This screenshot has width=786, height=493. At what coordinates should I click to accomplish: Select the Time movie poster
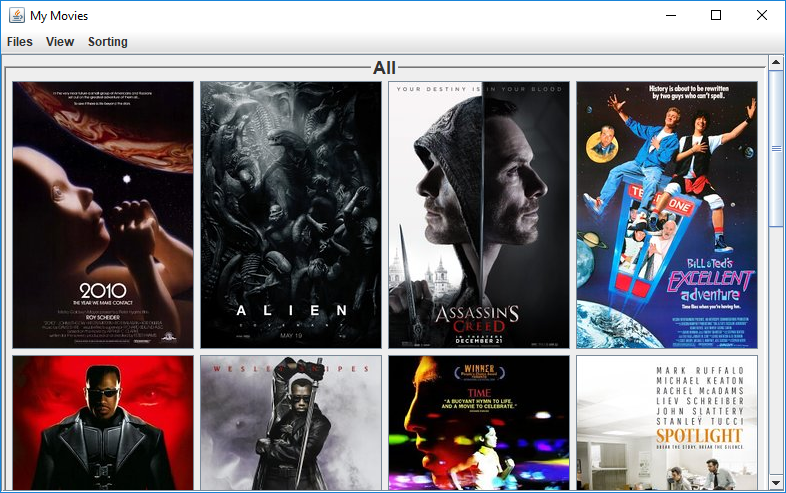(479, 423)
